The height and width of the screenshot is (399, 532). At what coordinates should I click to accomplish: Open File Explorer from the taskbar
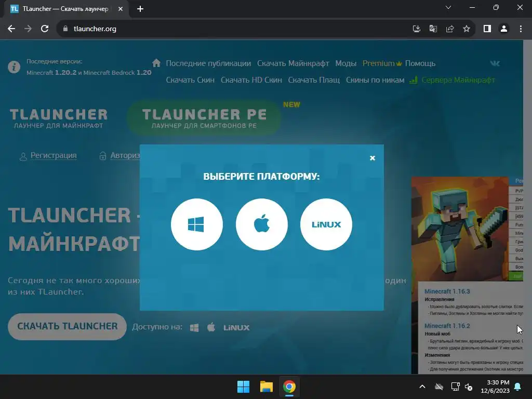267,387
